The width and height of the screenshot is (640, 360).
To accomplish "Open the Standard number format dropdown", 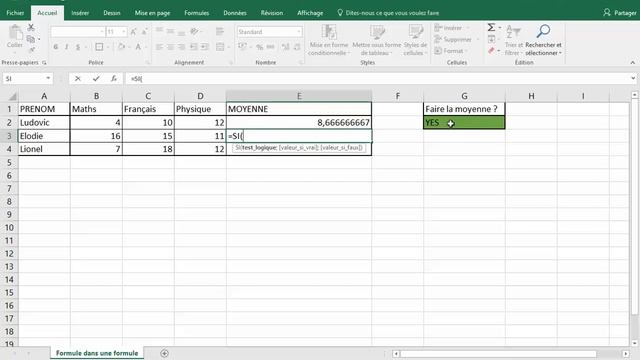I will [x=299, y=32].
